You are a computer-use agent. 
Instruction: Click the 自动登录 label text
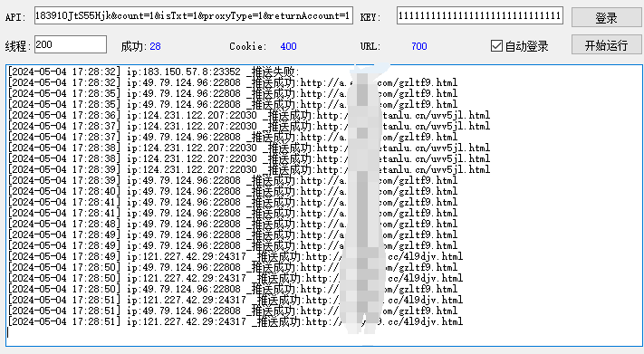tap(526, 46)
